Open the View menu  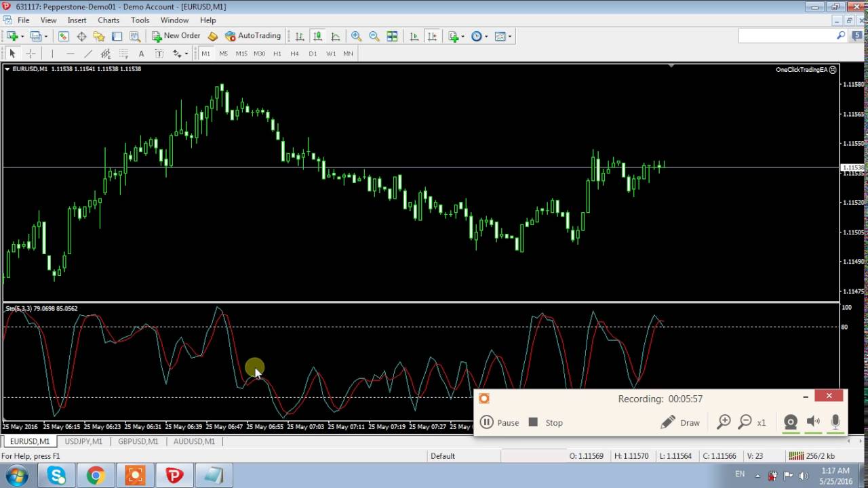[x=48, y=20]
